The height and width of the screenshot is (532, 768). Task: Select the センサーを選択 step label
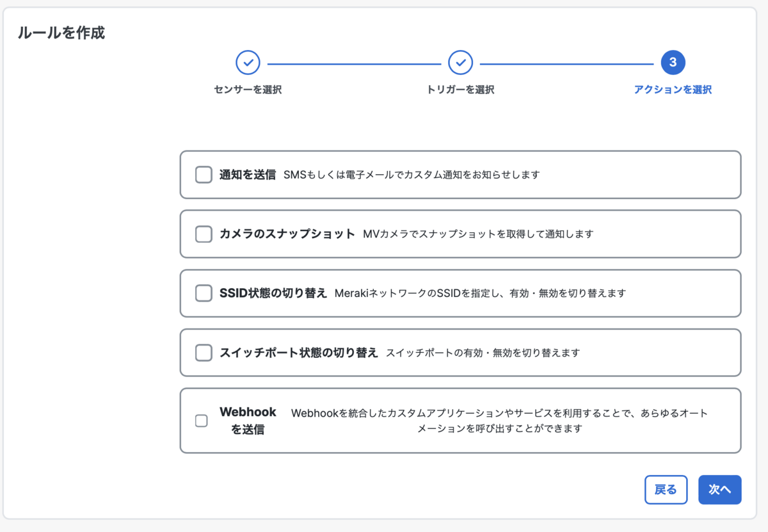pyautogui.click(x=248, y=90)
